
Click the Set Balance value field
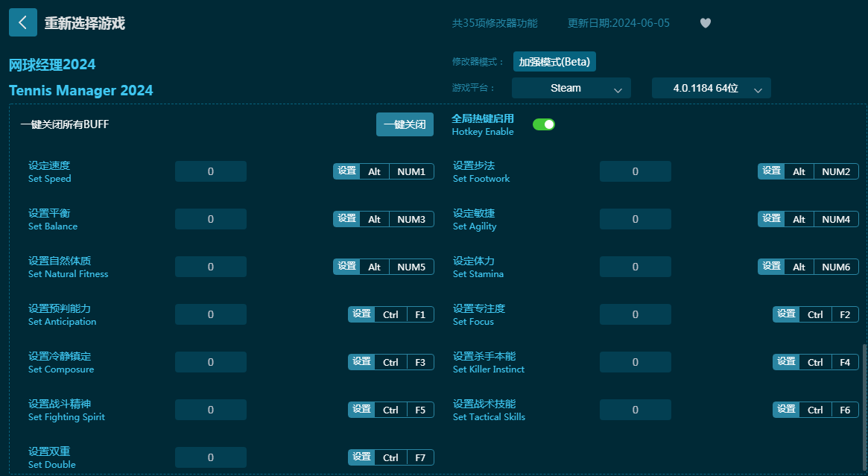click(211, 219)
